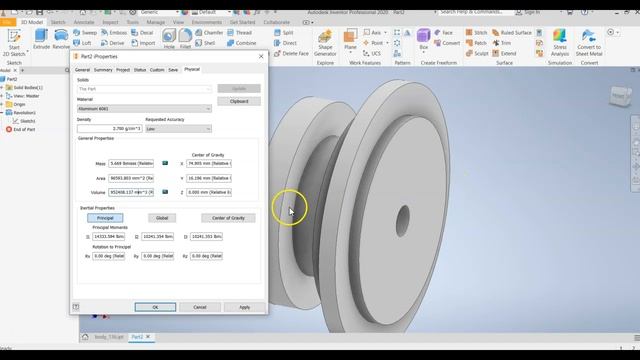
Task: Select the Thread tool
Action: coord(240,32)
